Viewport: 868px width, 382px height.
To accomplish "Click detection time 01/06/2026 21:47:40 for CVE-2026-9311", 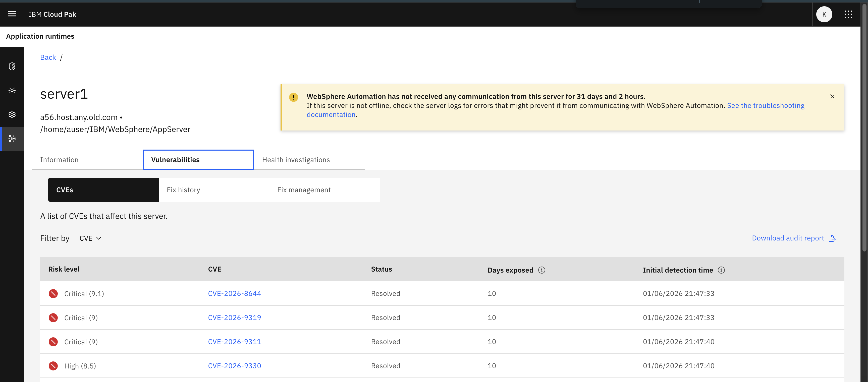I will [678, 342].
